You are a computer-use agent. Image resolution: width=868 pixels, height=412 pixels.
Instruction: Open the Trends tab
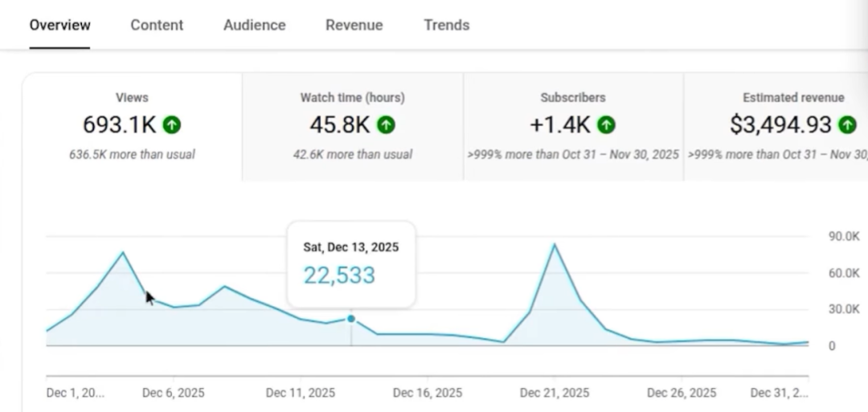click(x=446, y=25)
